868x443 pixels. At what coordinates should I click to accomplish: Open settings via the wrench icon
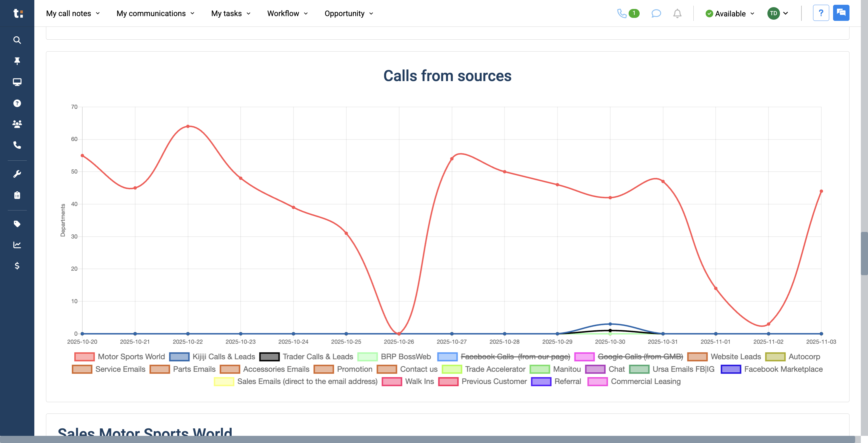pyautogui.click(x=17, y=173)
